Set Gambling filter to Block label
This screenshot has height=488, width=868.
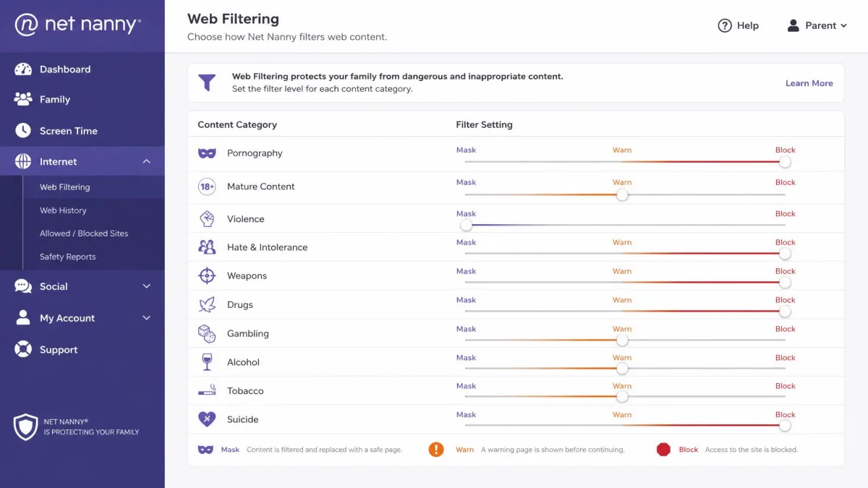(785, 329)
